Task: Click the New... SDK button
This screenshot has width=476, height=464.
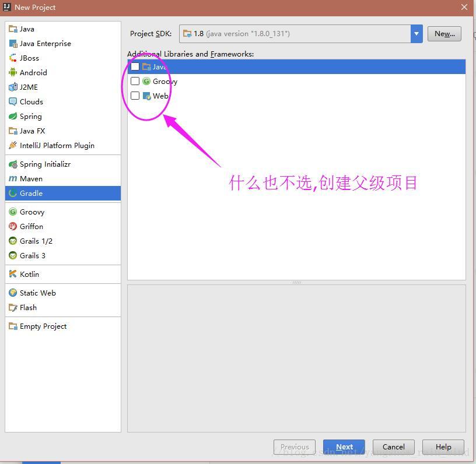Action: 444,34
